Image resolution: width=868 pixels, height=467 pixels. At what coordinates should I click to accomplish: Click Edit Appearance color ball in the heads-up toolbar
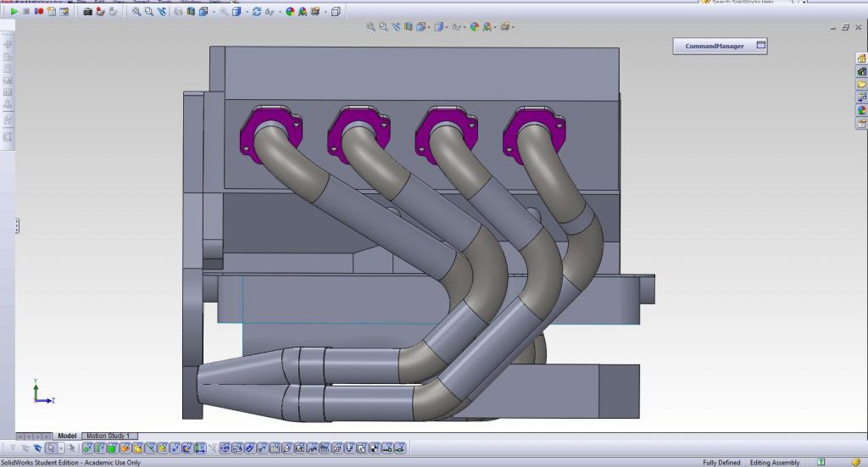coord(475,26)
